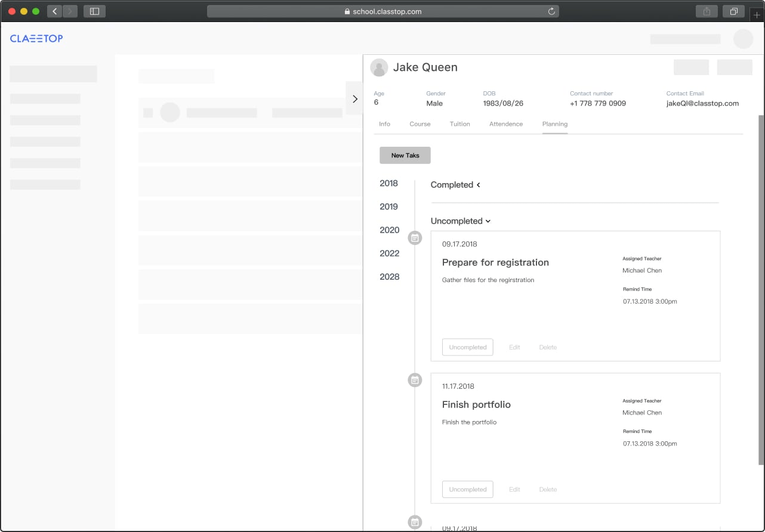Image resolution: width=765 pixels, height=532 pixels.
Task: Click timeline icon for Finish portfolio task
Action: pos(415,380)
